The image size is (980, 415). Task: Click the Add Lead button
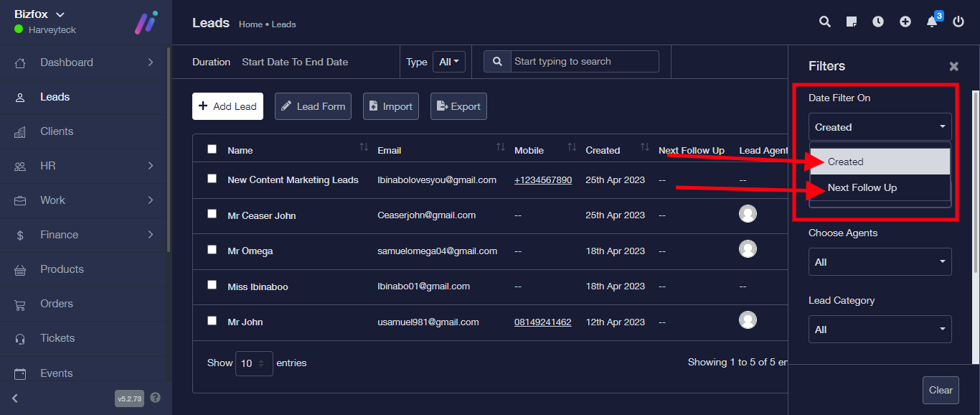pyautogui.click(x=227, y=106)
